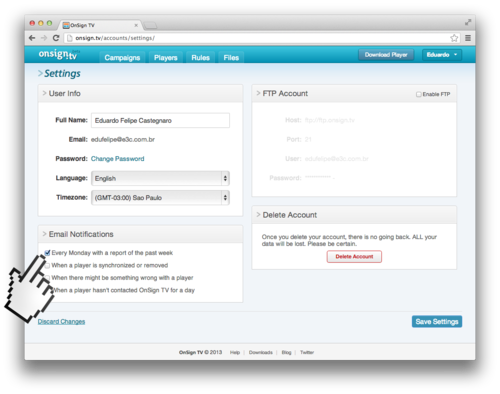Open the Twitter footer link
500x394 pixels.
[x=307, y=352]
